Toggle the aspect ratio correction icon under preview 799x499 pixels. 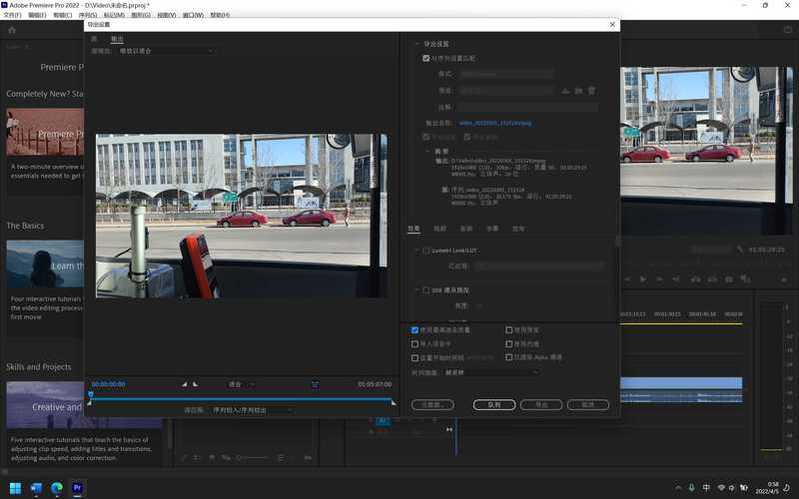click(x=315, y=384)
